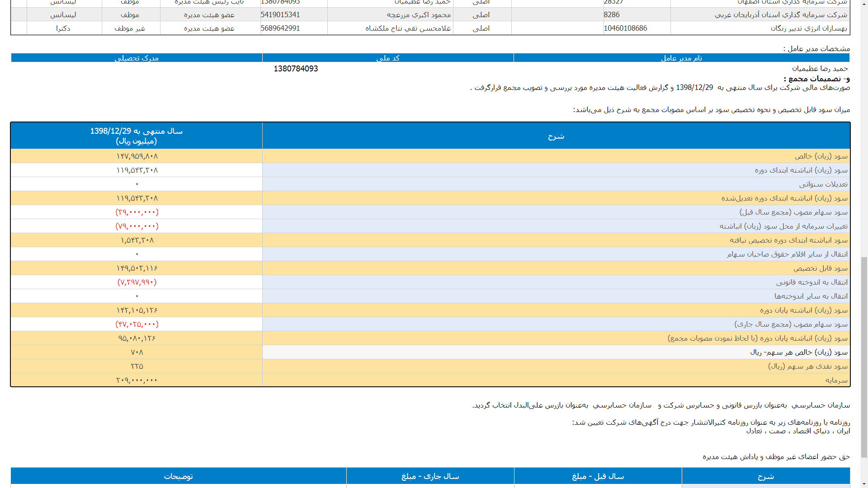The height and width of the screenshot is (488, 868).
Task: Click the red value (۳۹,۰۰۰,۰۰۰) cell
Action: coord(137,212)
